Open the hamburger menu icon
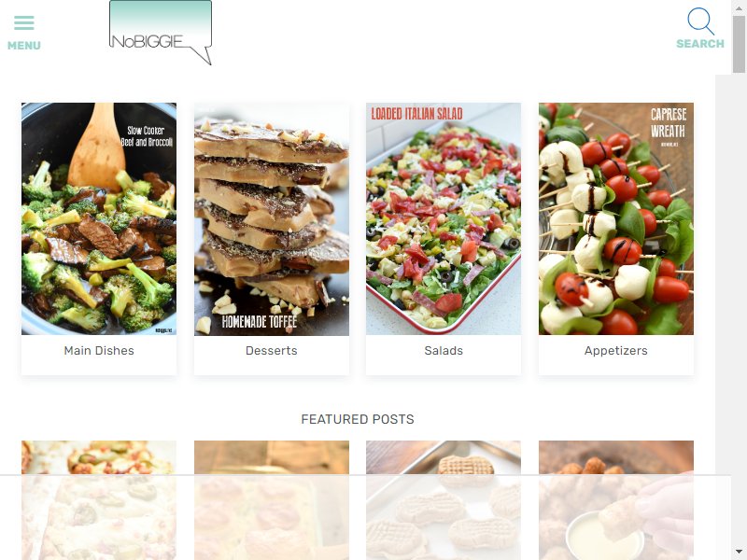Image resolution: width=747 pixels, height=560 pixels. (x=24, y=22)
